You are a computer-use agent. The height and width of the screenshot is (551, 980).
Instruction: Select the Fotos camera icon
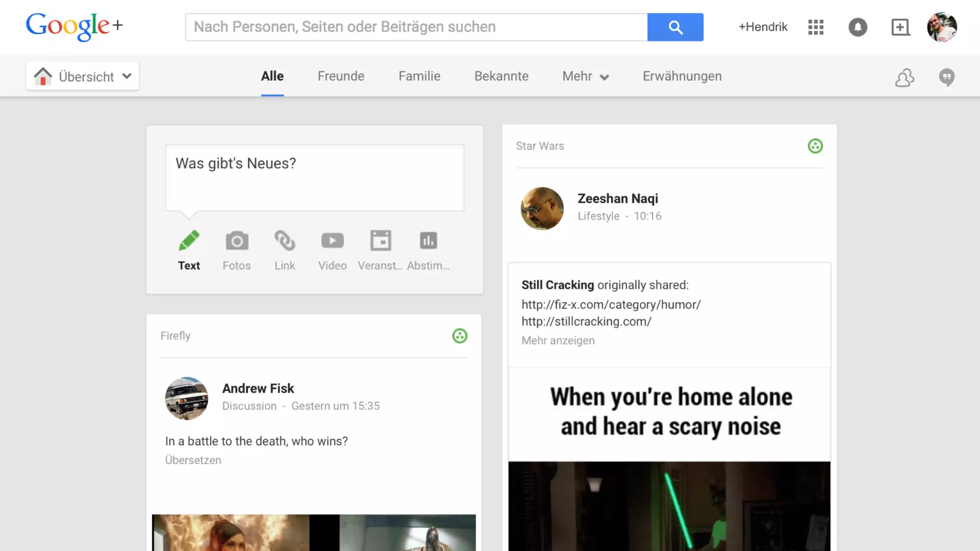[236, 241]
